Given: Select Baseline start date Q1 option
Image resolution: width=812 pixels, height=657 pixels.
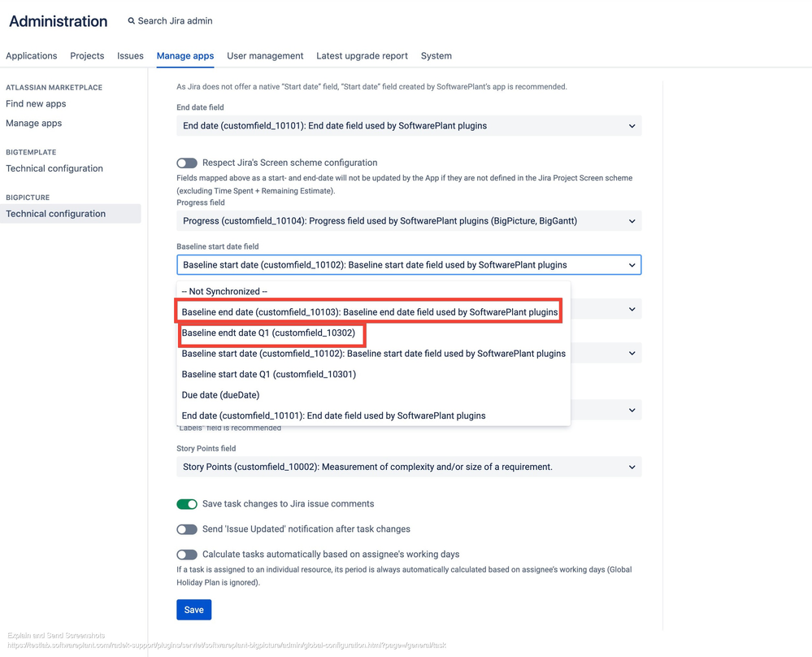Looking at the screenshot, I should pyautogui.click(x=373, y=374).
